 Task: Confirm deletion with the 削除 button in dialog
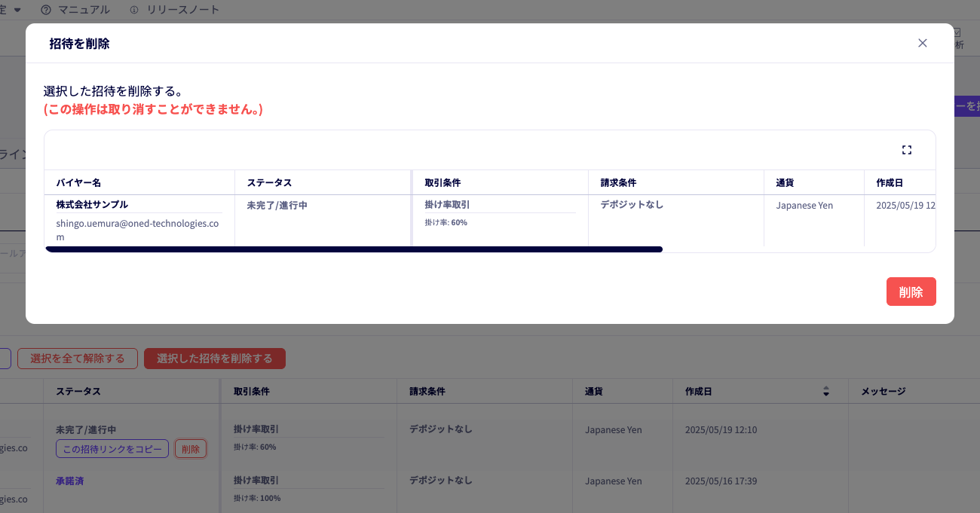(911, 292)
